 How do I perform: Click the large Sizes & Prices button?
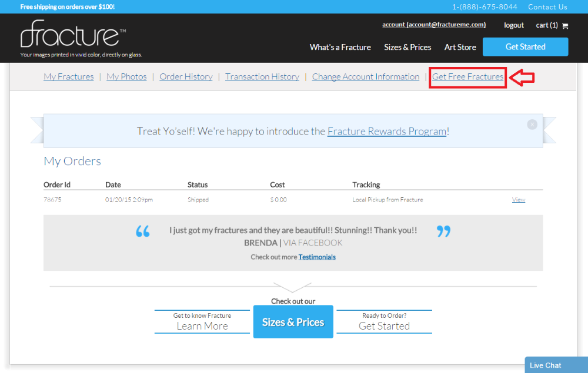pyautogui.click(x=293, y=322)
